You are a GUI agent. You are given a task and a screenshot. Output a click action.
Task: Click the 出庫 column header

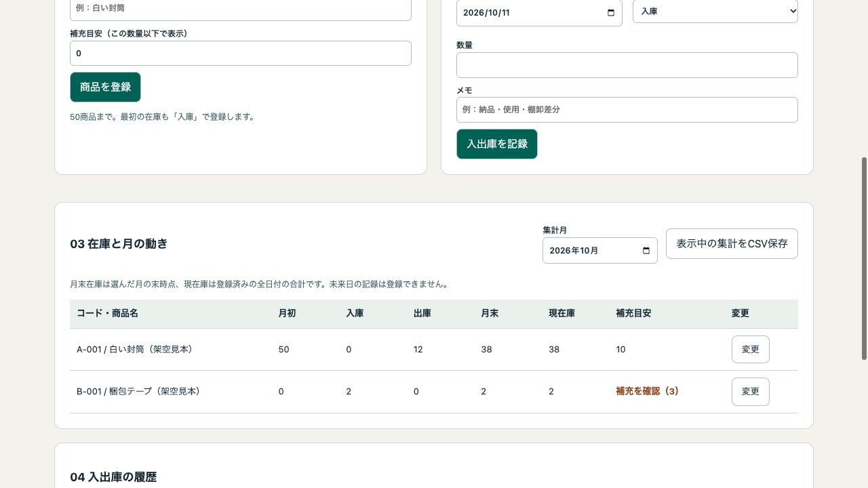click(422, 313)
